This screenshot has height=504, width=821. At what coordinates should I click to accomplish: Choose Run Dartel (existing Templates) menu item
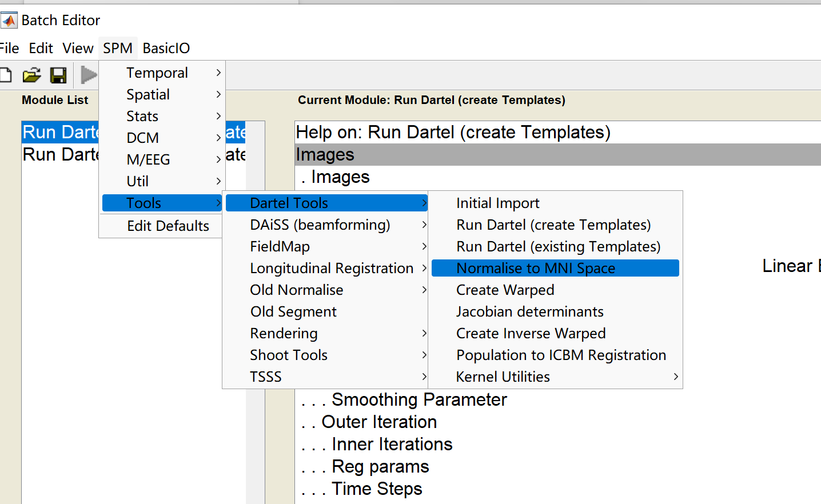(555, 246)
